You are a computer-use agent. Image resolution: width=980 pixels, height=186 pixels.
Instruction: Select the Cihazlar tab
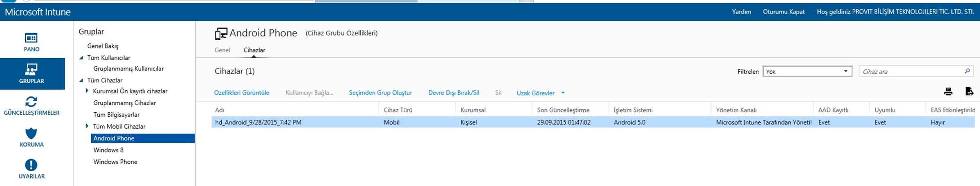(x=254, y=50)
